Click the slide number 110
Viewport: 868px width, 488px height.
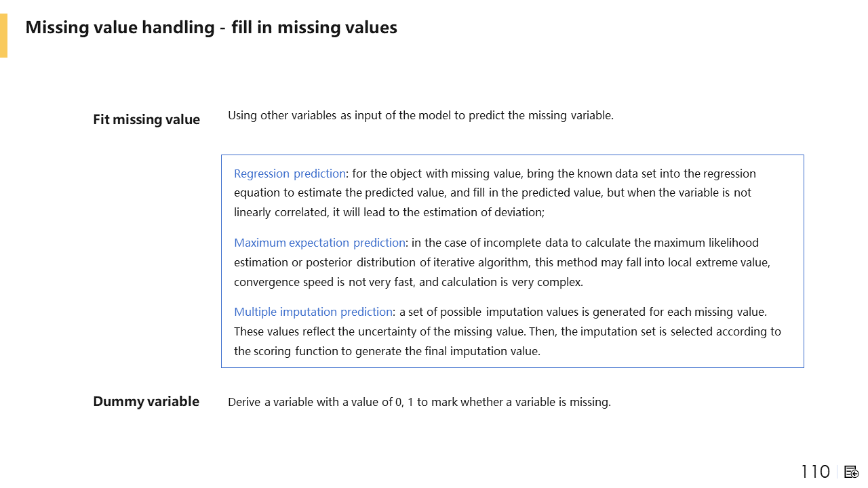(815, 472)
